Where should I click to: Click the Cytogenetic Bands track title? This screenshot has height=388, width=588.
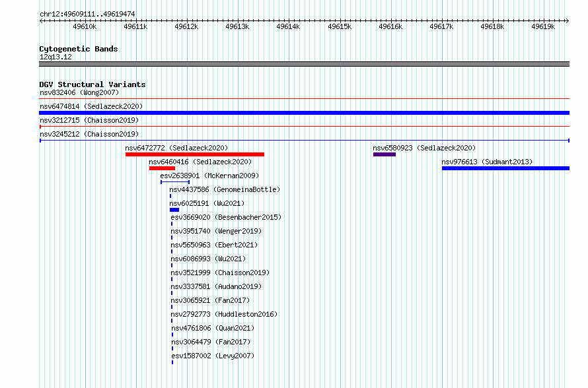[79, 49]
